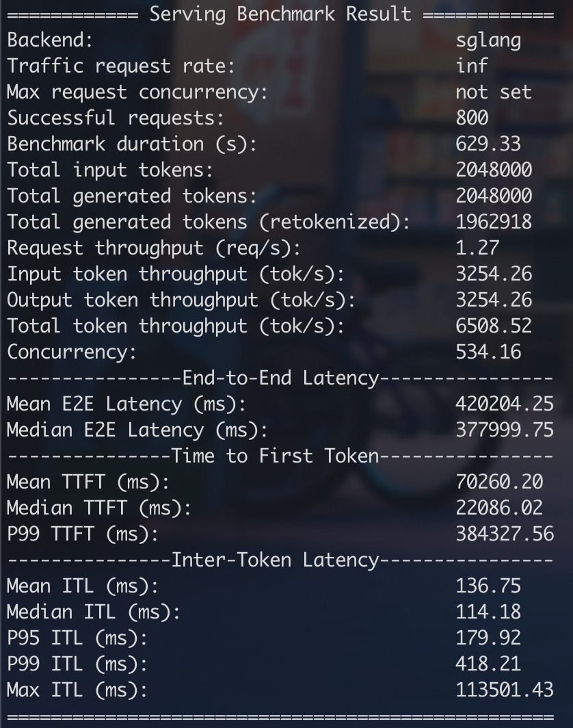573x728 pixels.
Task: Click the backend value "sglang"
Action: coord(488,40)
